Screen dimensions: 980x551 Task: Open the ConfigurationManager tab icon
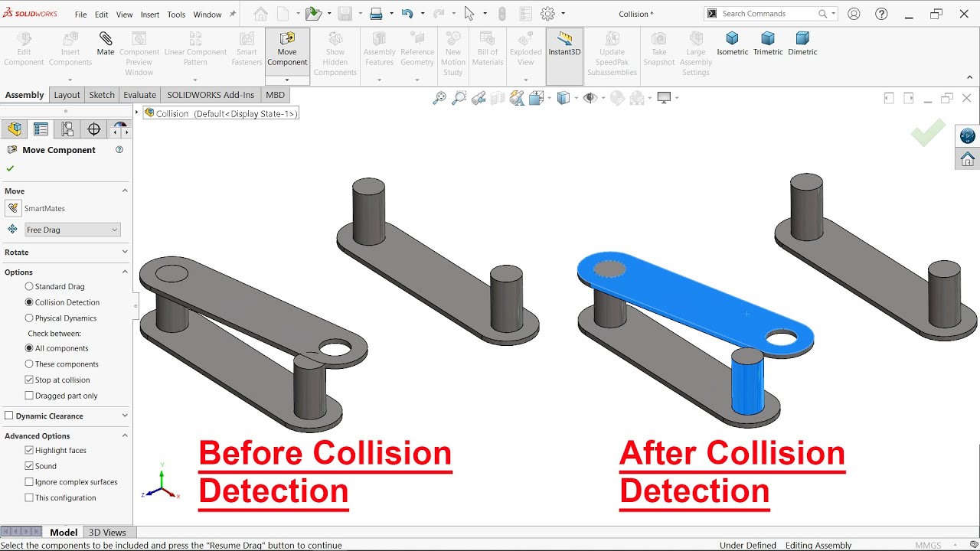pyautogui.click(x=67, y=129)
